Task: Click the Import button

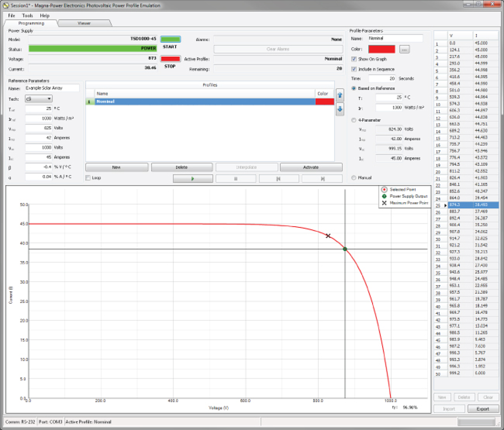Action: 449,409
